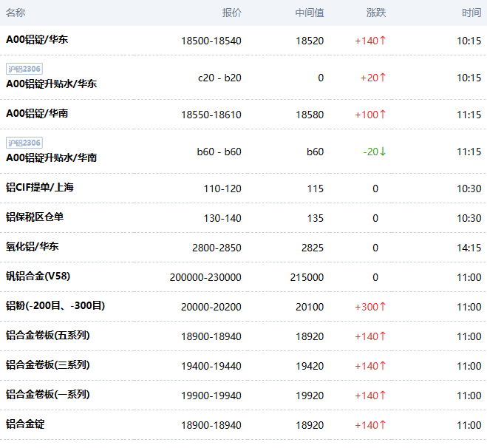The height and width of the screenshot is (448, 487).
Task: Open the 铝保税区仓单 row name
Action: pyautogui.click(x=35, y=217)
